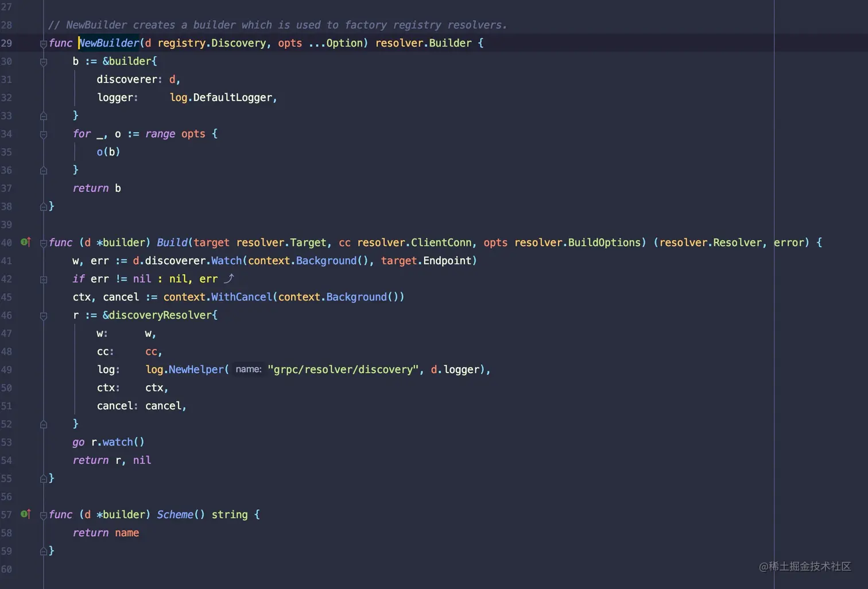Image resolution: width=868 pixels, height=589 pixels.
Task: Click the 'ctx: ctx,' field on line 50
Action: 133,387
